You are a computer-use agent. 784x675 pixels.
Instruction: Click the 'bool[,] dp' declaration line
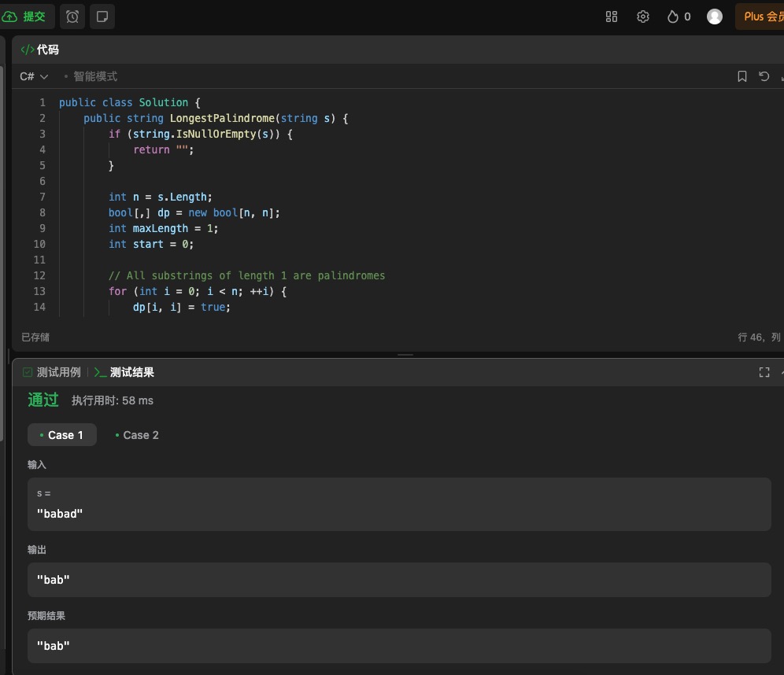(194, 212)
